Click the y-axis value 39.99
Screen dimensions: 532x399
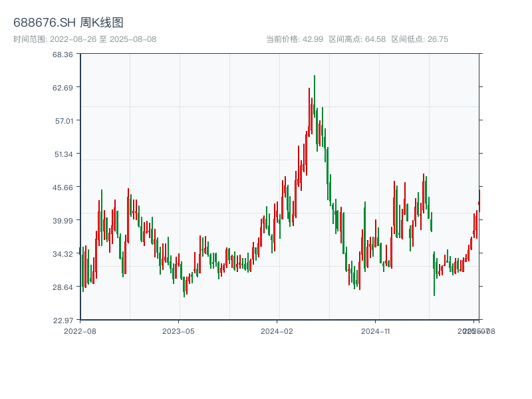point(63,221)
